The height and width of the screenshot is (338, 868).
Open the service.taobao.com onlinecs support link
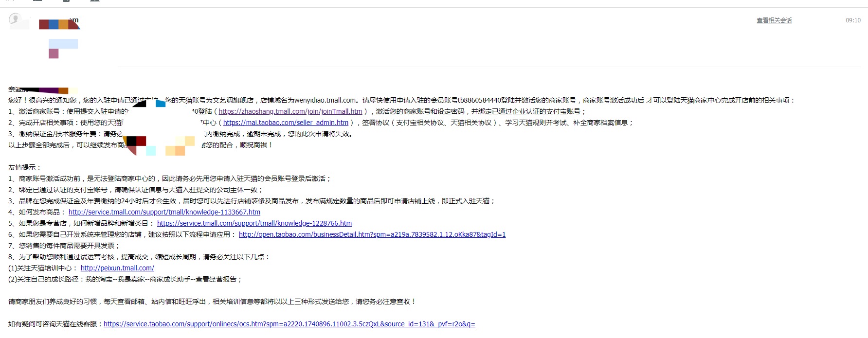[x=289, y=324]
